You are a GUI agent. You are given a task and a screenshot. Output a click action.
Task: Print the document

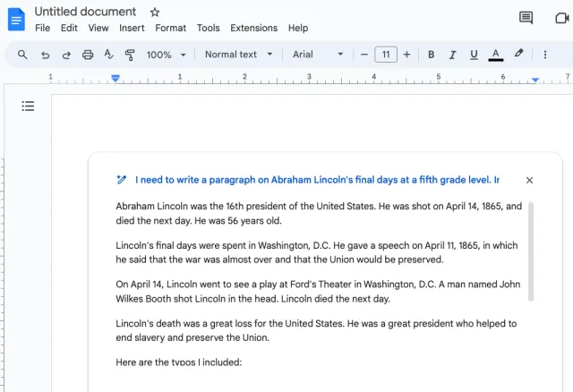(88, 55)
